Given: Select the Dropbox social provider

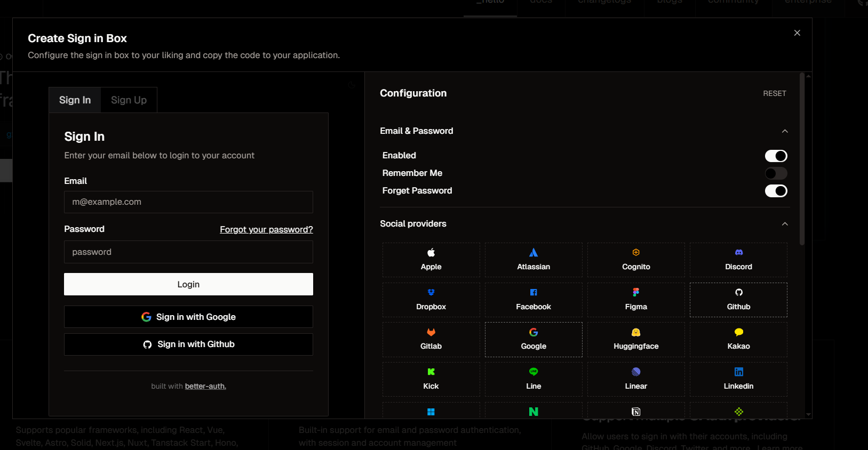Looking at the screenshot, I should 431,300.
